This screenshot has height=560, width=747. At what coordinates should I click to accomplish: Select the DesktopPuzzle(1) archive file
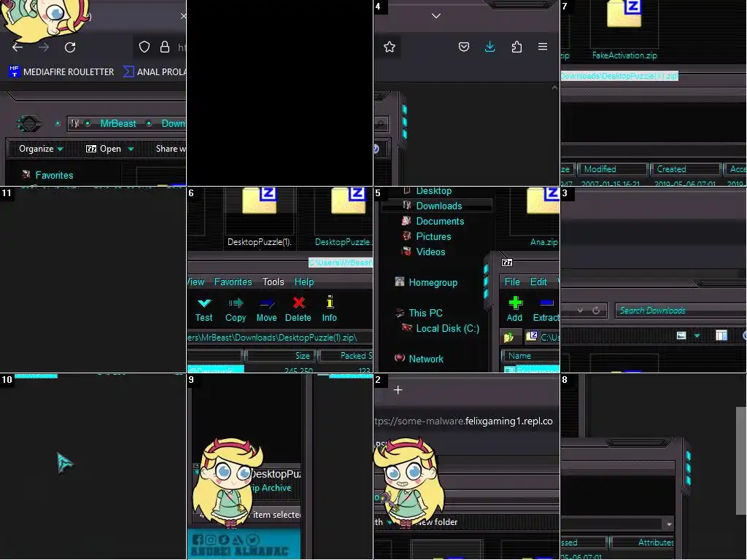259,217
